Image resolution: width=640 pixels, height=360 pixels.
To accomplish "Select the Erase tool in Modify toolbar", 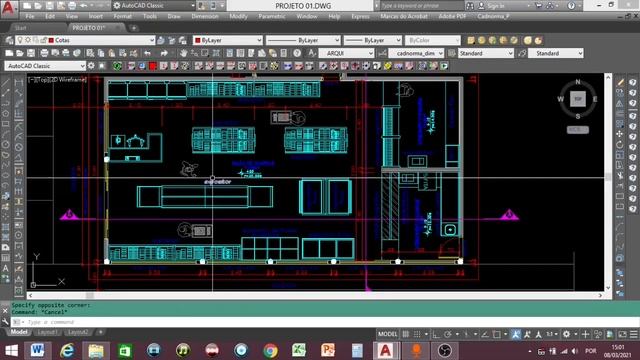I will [x=620, y=82].
